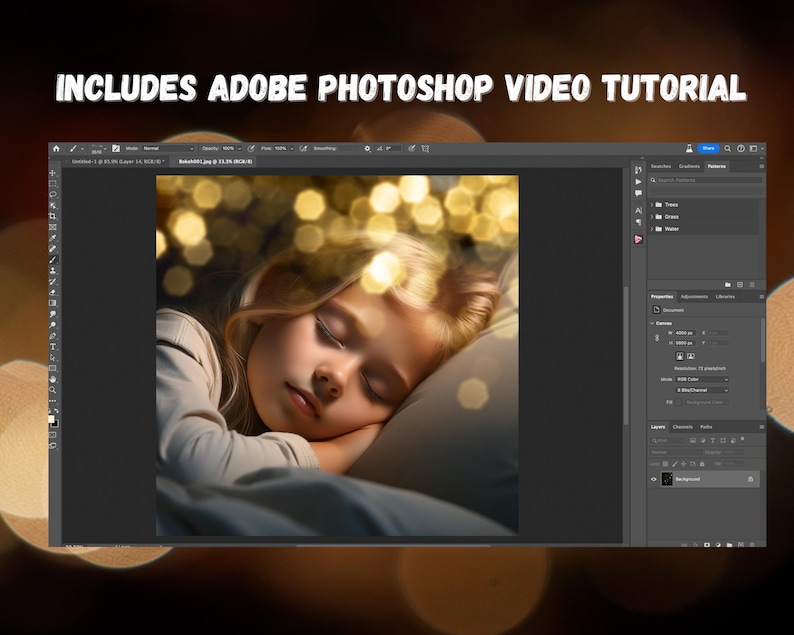
Task: Select the Eyedropper tool
Action: point(53,238)
